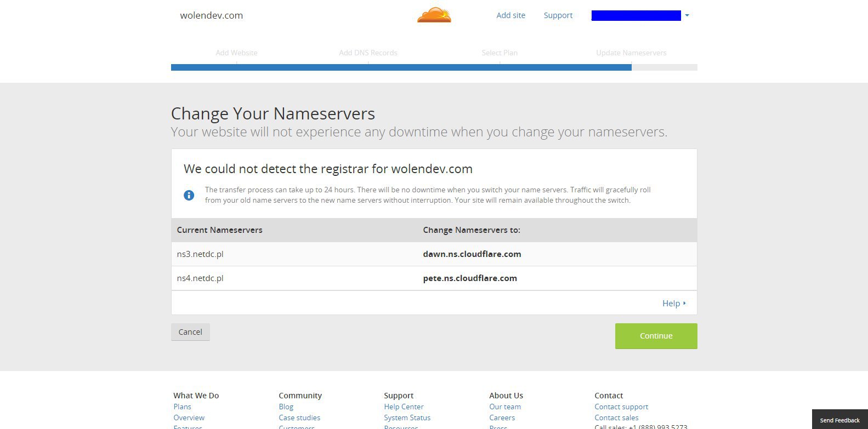Viewport: 868px width, 429px height.
Task: Open the Help Center footer link
Action: click(x=404, y=407)
